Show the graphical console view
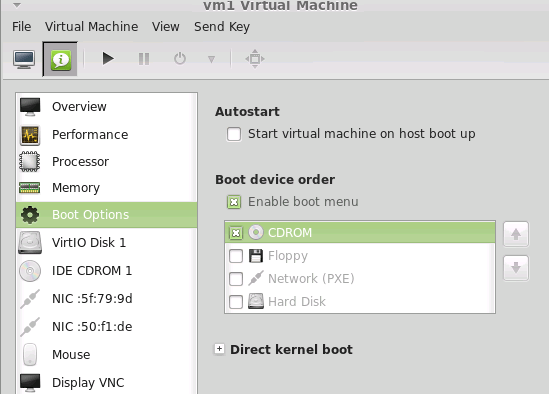This screenshot has width=549, height=394. coord(24,59)
